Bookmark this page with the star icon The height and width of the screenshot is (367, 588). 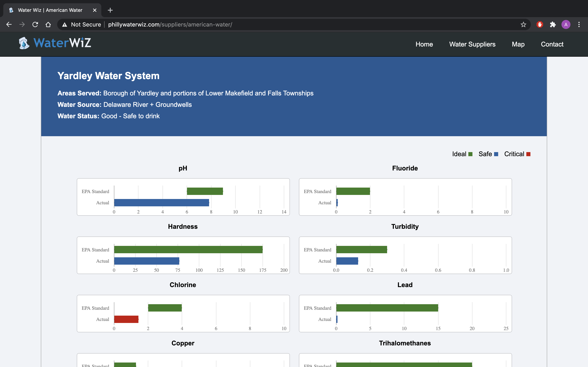coord(523,24)
